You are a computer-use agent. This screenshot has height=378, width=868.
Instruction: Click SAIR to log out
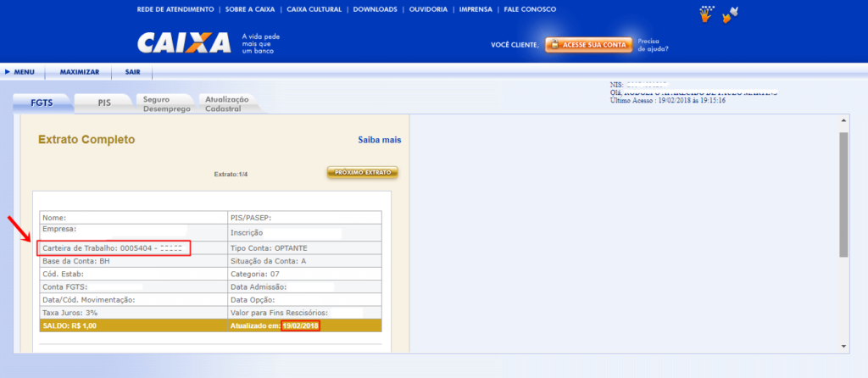132,72
